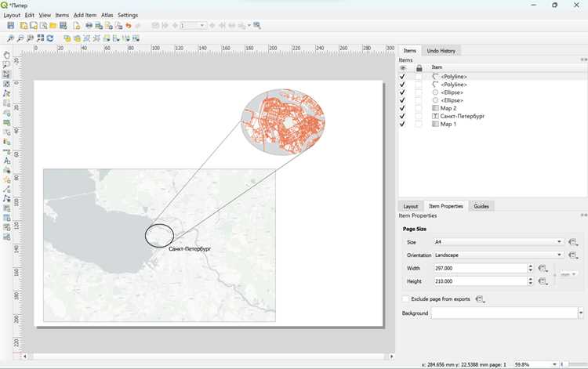
Task: Click data-defined override beside Exclude page
Action: [x=481, y=299]
